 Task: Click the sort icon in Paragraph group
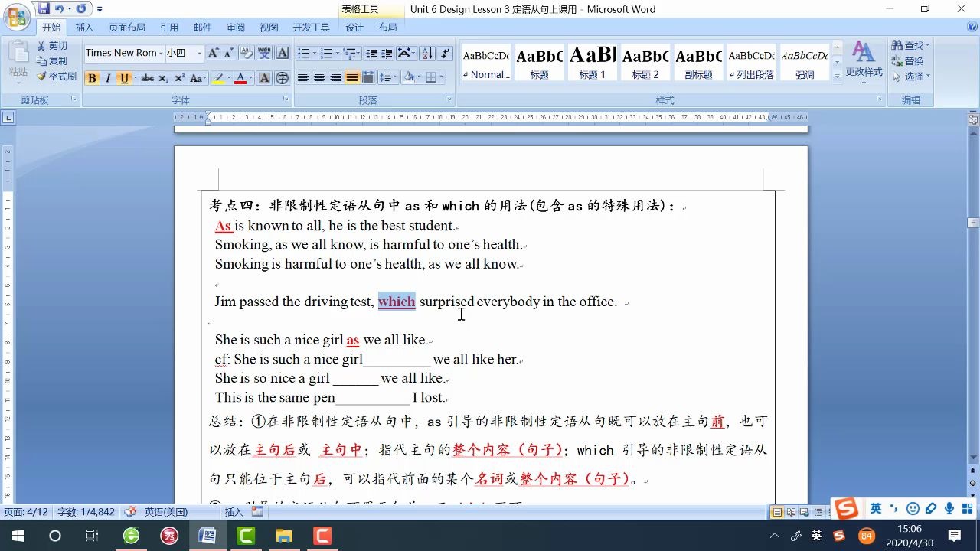tap(427, 54)
